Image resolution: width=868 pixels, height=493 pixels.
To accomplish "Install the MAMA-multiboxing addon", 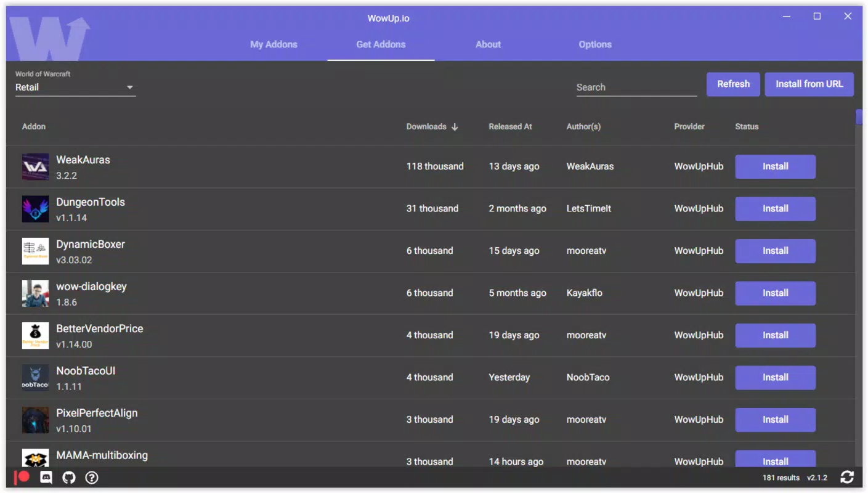I will click(775, 459).
